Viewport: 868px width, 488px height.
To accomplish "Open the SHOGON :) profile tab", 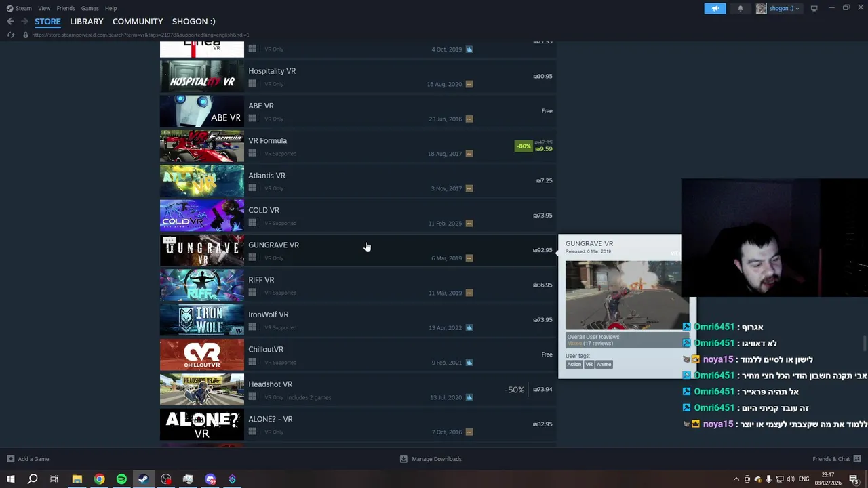I will coord(194,21).
